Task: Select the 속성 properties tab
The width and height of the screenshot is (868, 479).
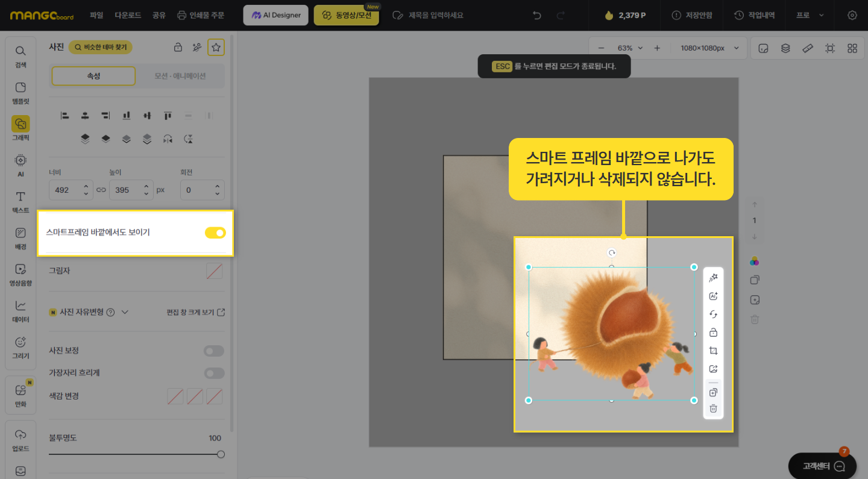Action: coord(93,76)
